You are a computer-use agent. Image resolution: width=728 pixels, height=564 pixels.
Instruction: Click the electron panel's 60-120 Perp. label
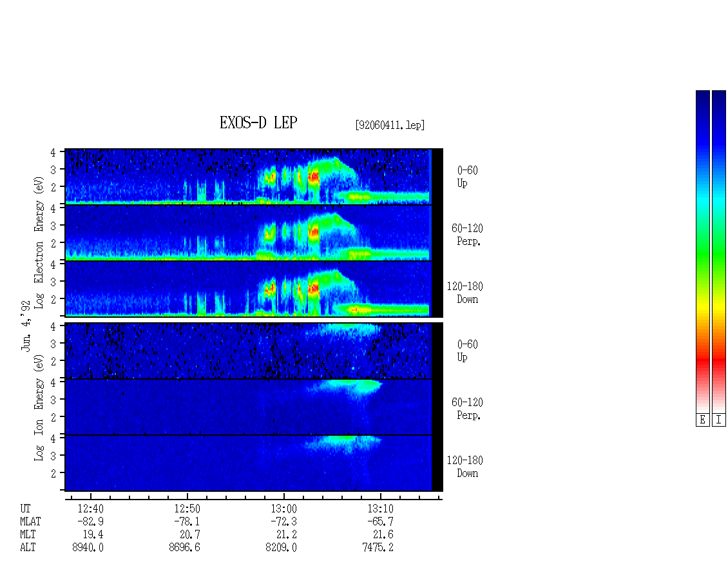coord(467,235)
